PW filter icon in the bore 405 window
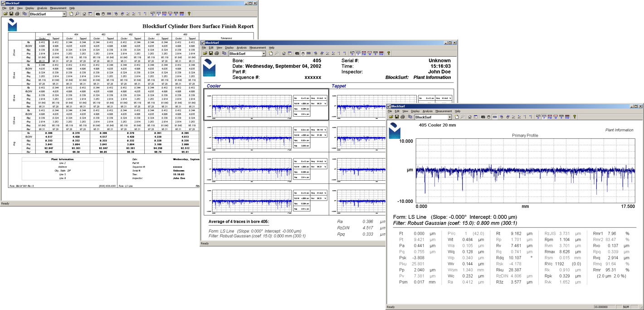This screenshot has width=644, height=310. (x=364, y=54)
